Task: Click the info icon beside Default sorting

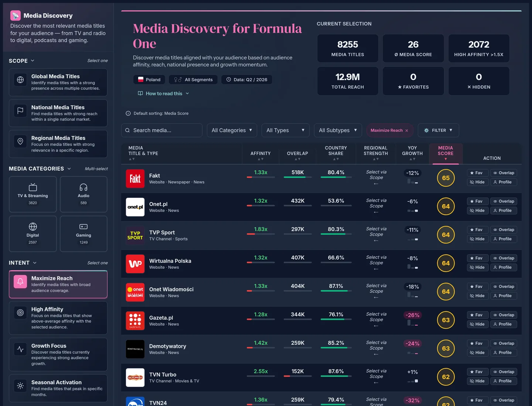Action: click(128, 113)
